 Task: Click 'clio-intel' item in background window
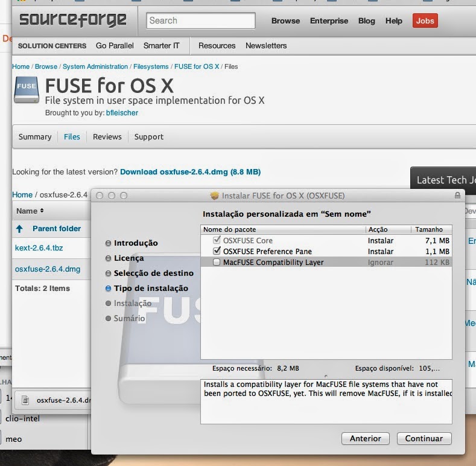pyautogui.click(x=22, y=418)
